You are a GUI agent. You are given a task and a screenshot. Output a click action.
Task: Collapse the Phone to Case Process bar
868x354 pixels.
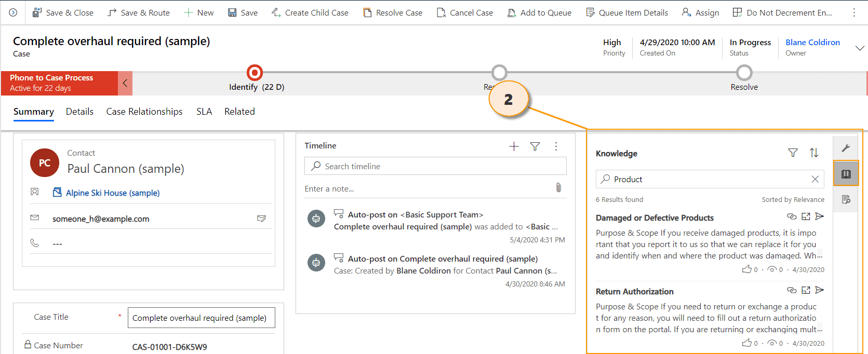click(125, 83)
